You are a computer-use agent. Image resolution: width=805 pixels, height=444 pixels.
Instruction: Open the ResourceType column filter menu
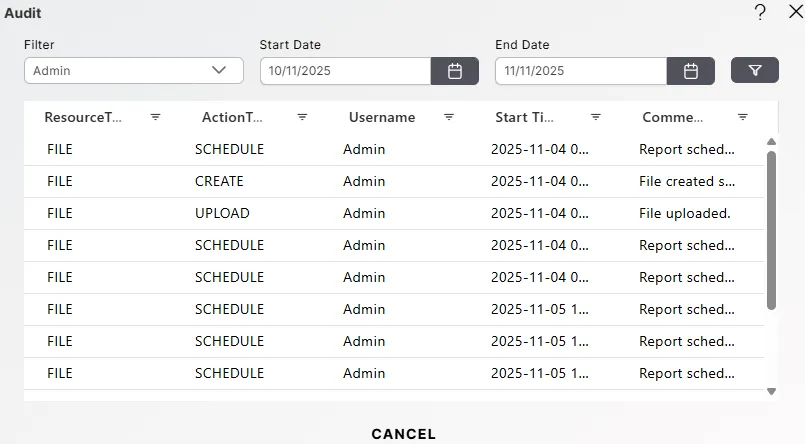coord(155,117)
